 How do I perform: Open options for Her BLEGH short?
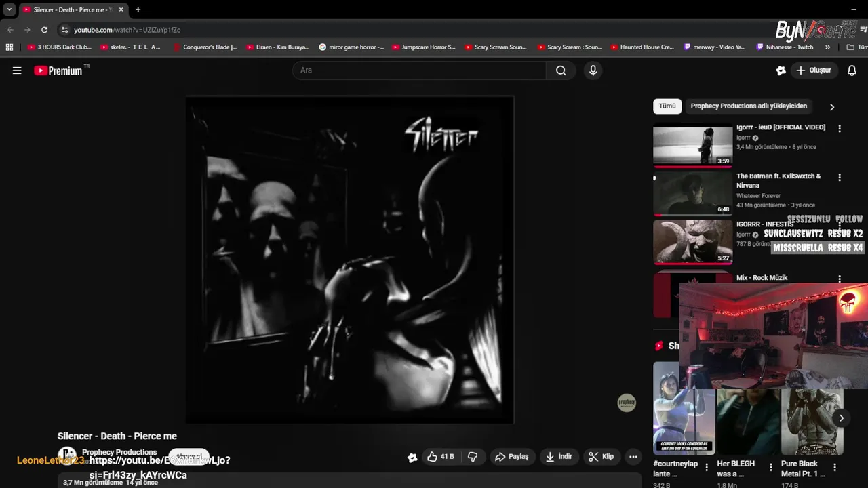[770, 467]
